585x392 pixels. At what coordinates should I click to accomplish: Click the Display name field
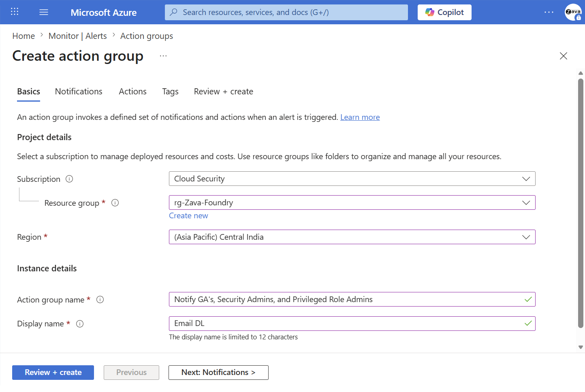pos(352,324)
